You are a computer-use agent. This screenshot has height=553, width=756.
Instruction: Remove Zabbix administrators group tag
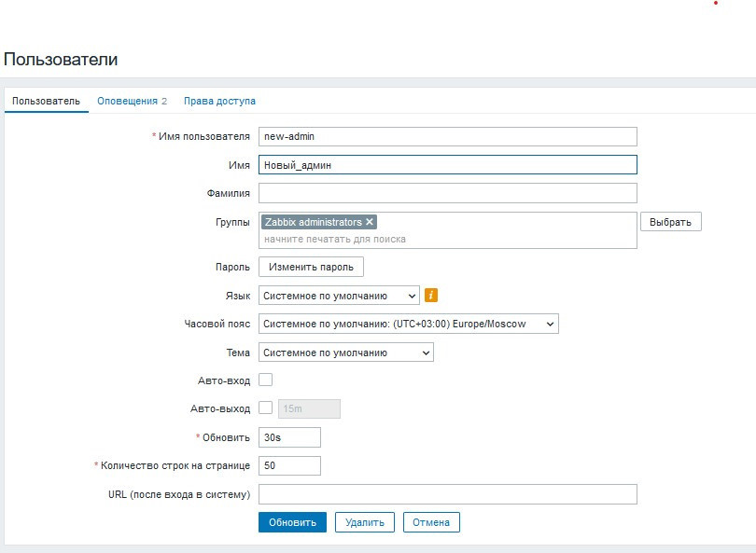(x=371, y=222)
